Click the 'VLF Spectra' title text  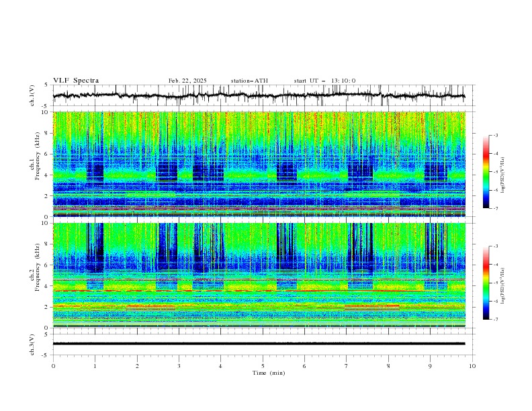click(x=76, y=81)
